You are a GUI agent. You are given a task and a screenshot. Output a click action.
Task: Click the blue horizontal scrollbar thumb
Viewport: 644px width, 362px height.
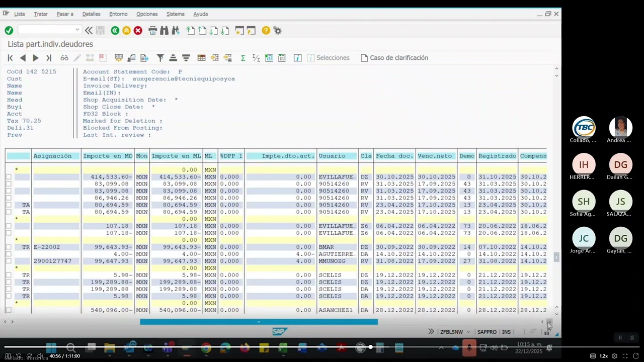[x=259, y=322]
